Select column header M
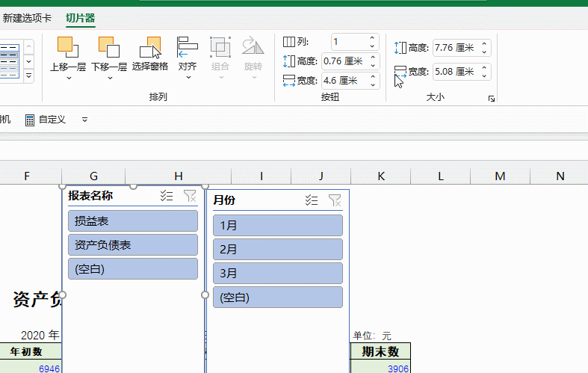Screen dimensions: 588x373 501,176
